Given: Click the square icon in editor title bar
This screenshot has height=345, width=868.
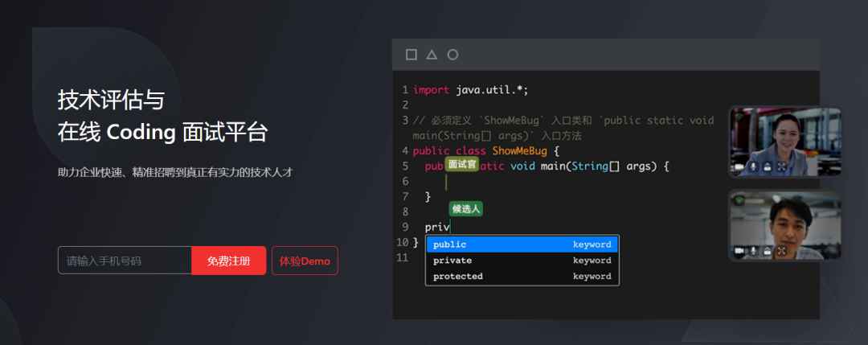Looking at the screenshot, I should [x=411, y=54].
